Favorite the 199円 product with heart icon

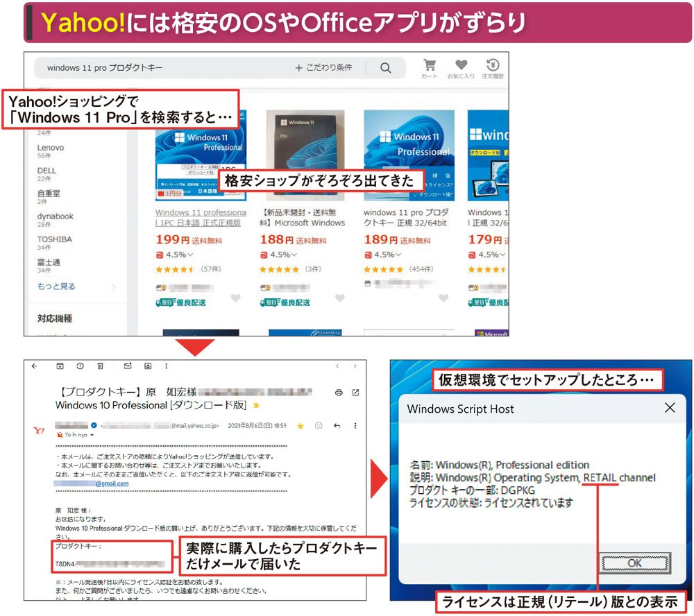235,298
